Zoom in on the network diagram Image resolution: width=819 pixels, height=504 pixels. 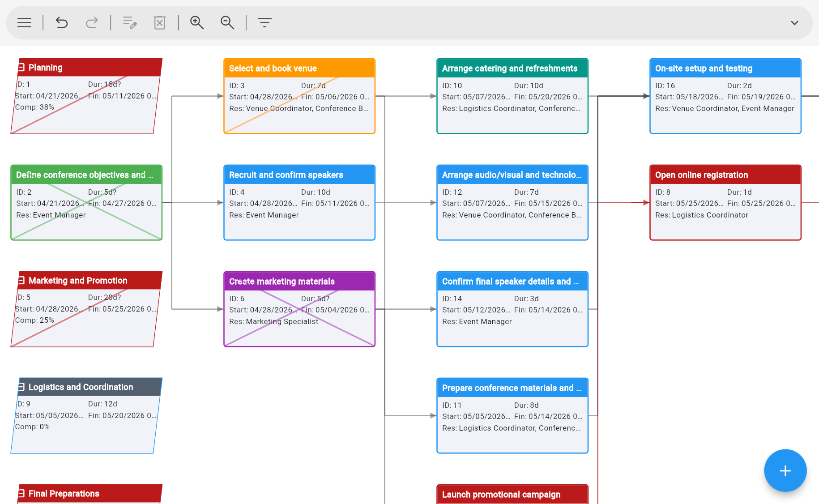196,22
